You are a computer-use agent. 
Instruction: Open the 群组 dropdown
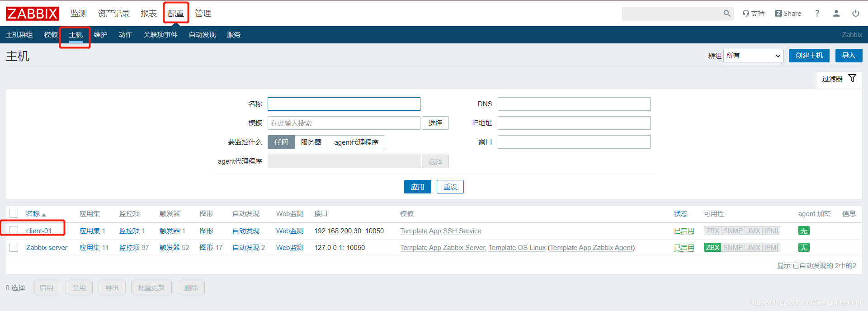tap(753, 56)
